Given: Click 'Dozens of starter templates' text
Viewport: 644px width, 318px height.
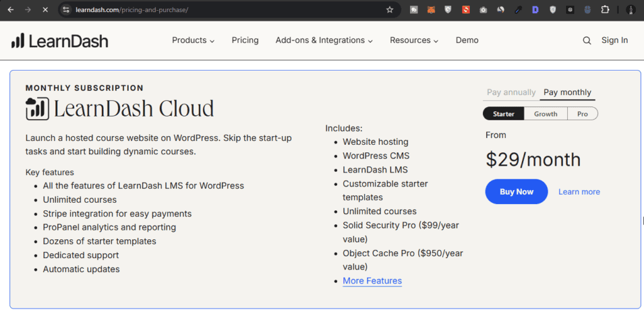Looking at the screenshot, I should pyautogui.click(x=99, y=241).
